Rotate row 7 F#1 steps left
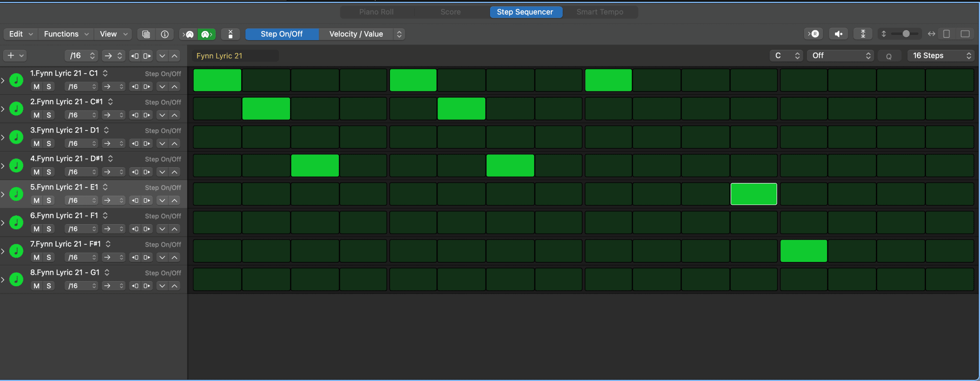This screenshot has height=381, width=980. coord(135,257)
